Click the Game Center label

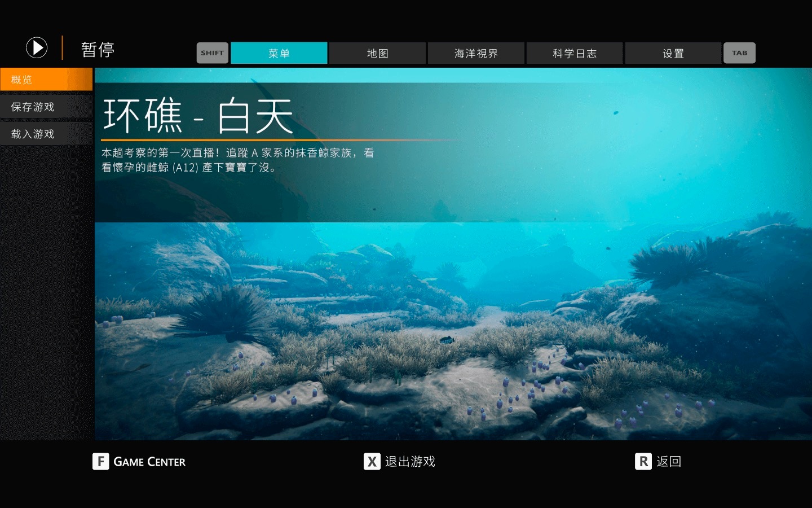[x=149, y=462]
